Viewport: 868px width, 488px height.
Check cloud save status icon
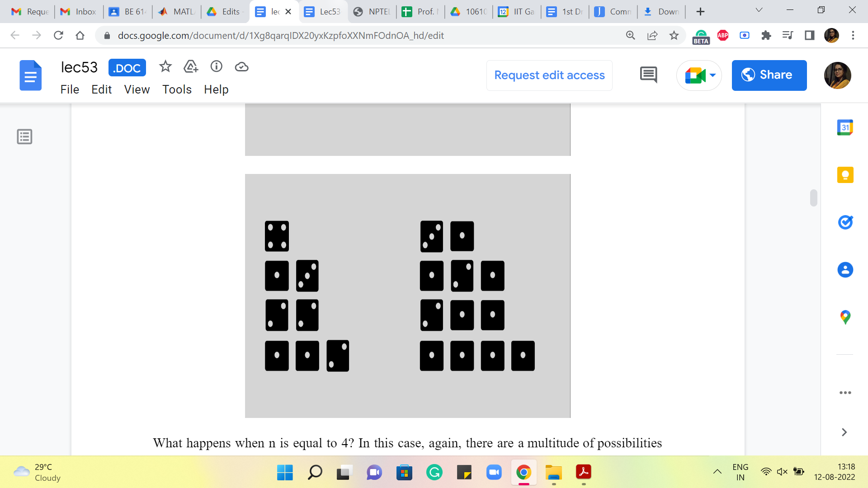pos(242,67)
